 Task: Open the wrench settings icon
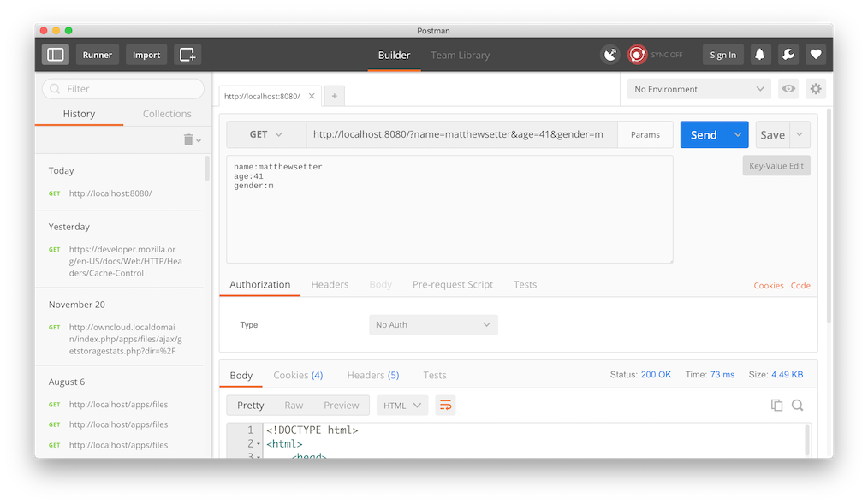(788, 55)
